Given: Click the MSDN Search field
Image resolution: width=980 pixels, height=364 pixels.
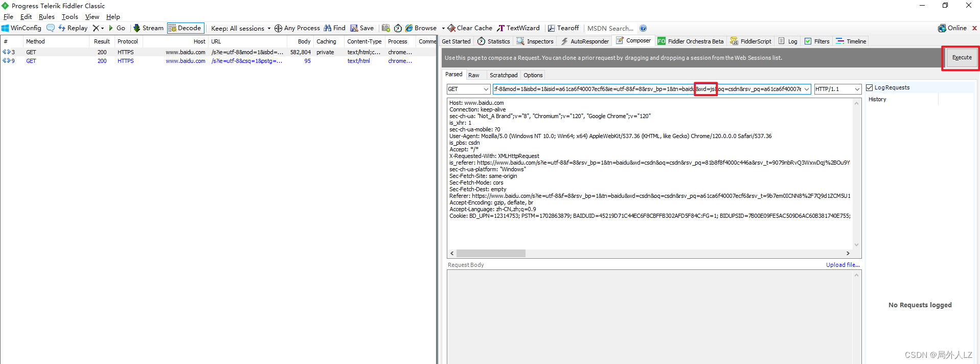Looking at the screenshot, I should click(610, 29).
